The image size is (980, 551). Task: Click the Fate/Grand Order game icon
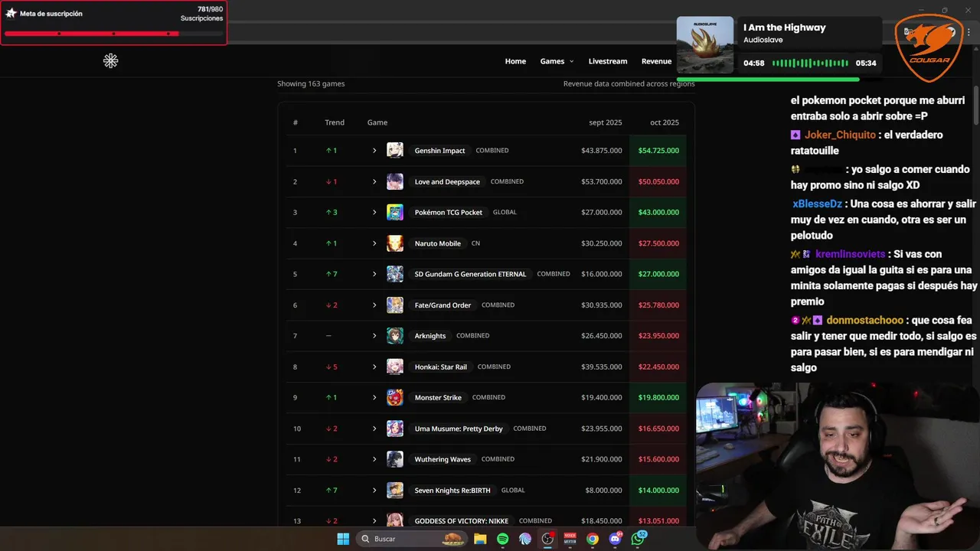pyautogui.click(x=395, y=305)
